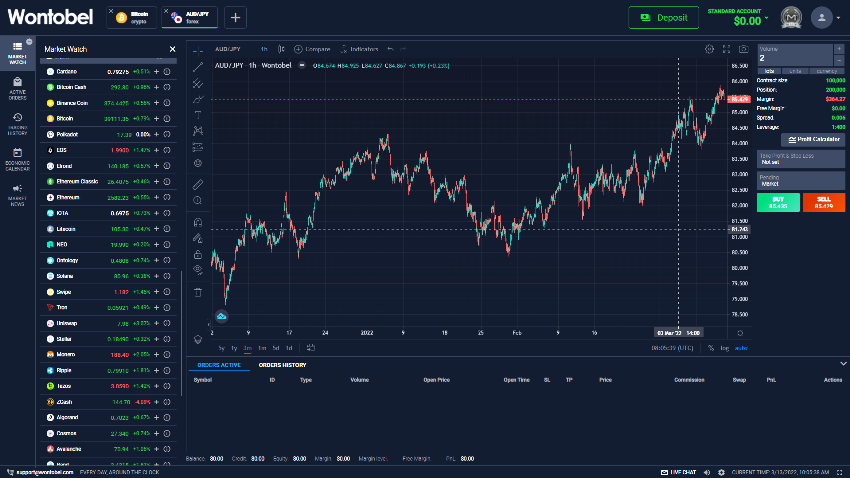850x478 pixels.
Task: Select the trend line drawing tool
Action: (198, 67)
